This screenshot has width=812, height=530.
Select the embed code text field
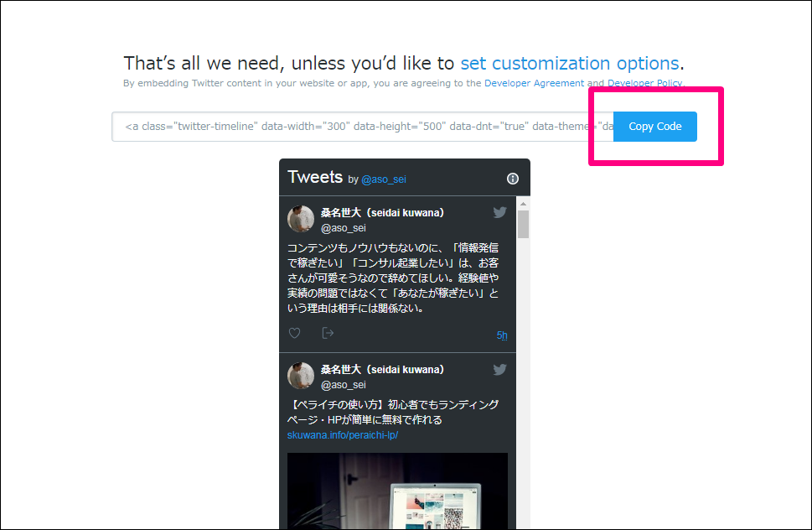[363, 127]
